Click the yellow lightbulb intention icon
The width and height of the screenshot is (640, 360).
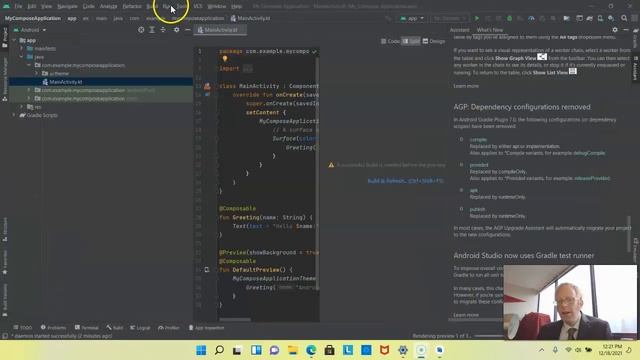coord(224,59)
